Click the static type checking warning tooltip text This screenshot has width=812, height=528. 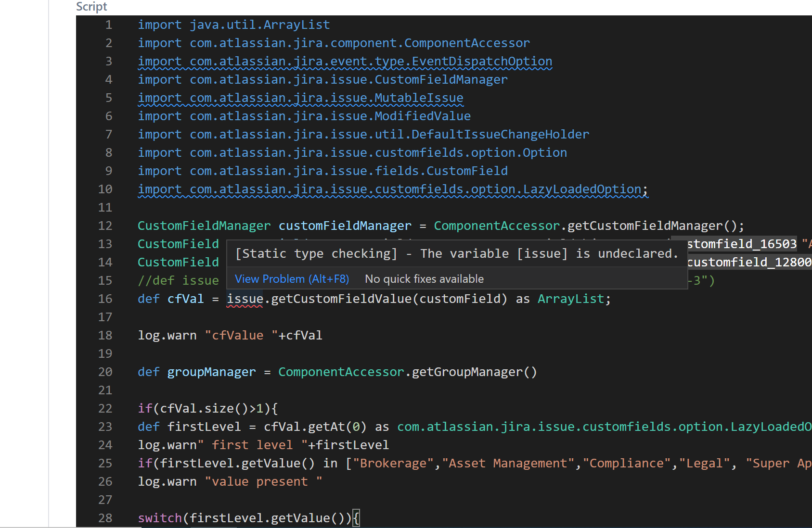click(456, 253)
